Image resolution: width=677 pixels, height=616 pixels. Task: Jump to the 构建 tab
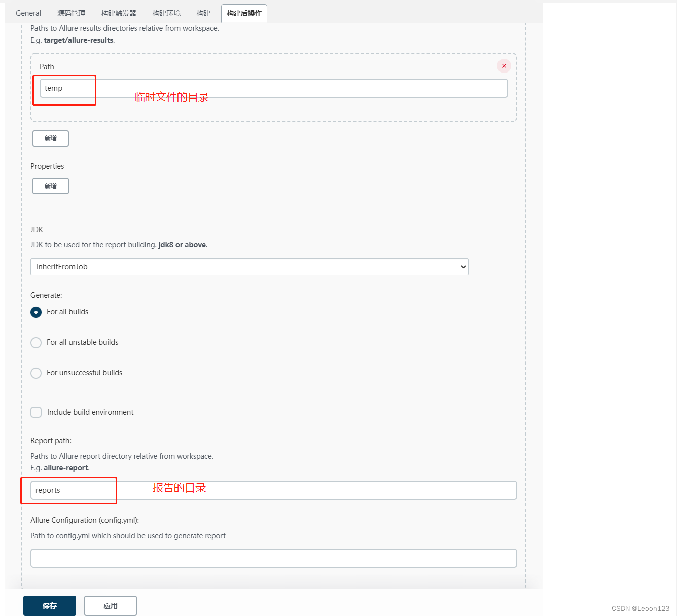[x=204, y=13]
